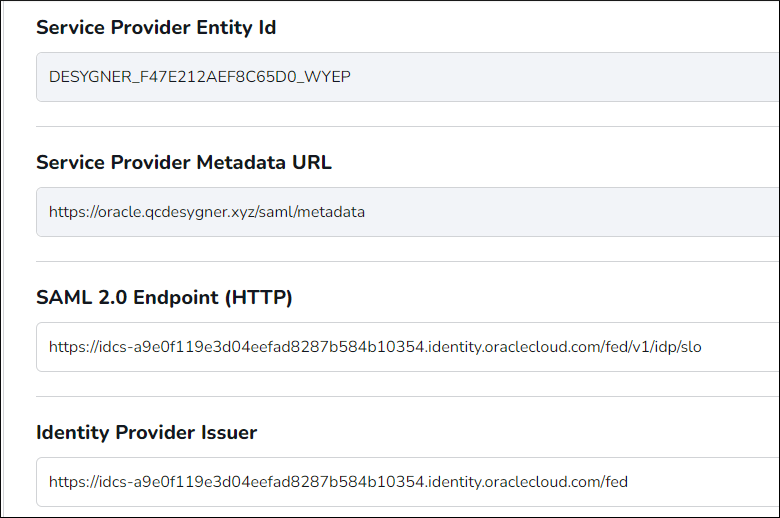Focus the SAML 2.0 Endpoint (HTTP) input
Screen dimensions: 780x518
click(x=407, y=347)
